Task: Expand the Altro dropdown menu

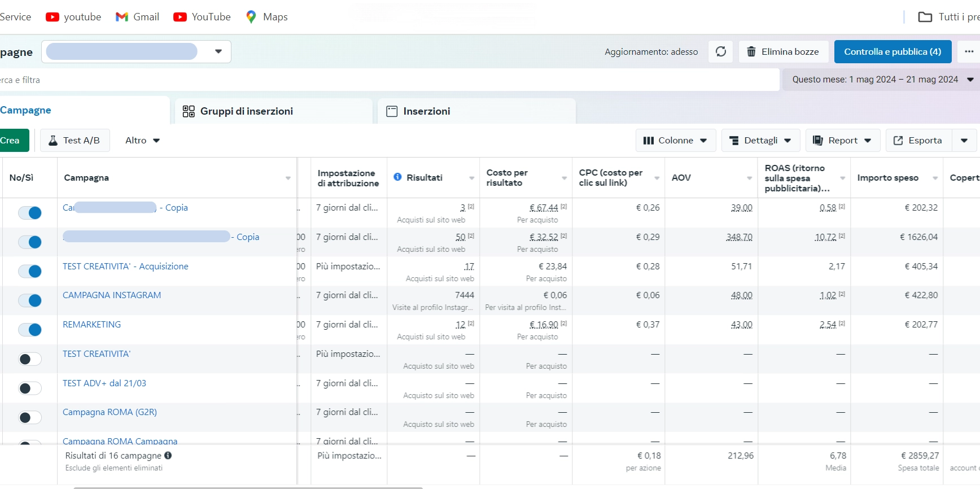Action: (x=142, y=140)
